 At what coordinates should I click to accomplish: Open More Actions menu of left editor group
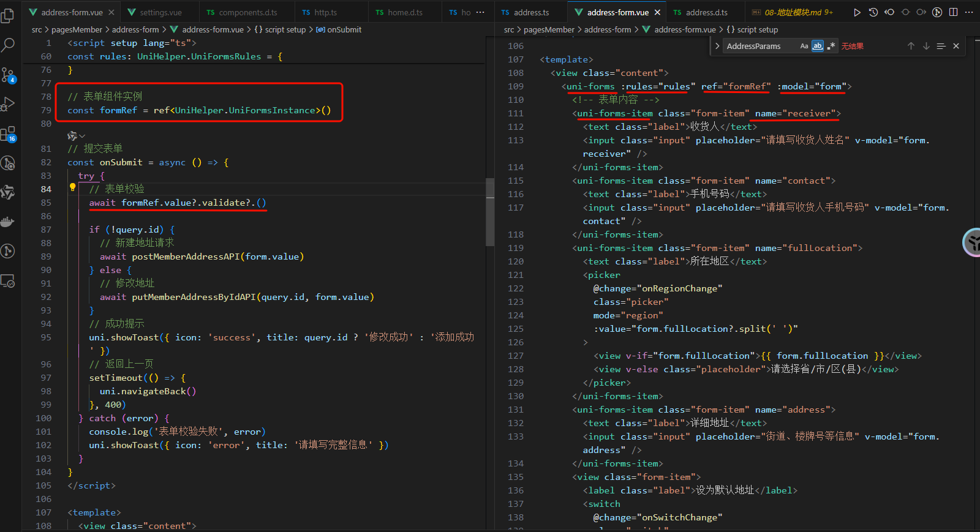coord(480,12)
